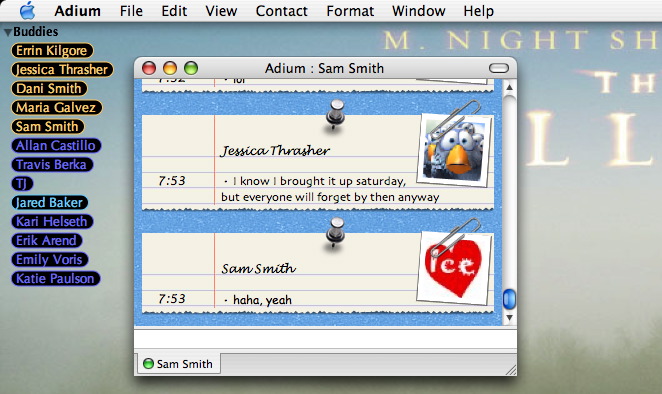Click the sender name Sam Smith in chat
Image resolution: width=662 pixels, height=394 pixels.
pos(258,269)
